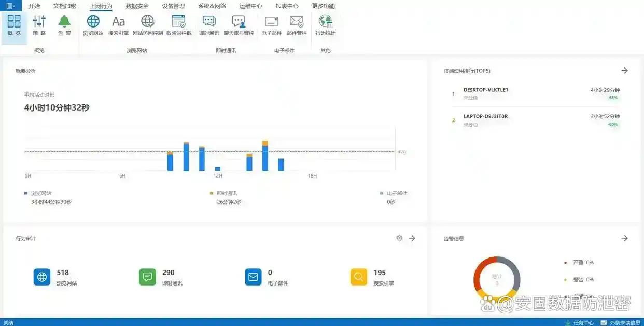Click the arrow in 终端使用排行(TOP5) header
The image size is (644, 326).
pos(625,71)
